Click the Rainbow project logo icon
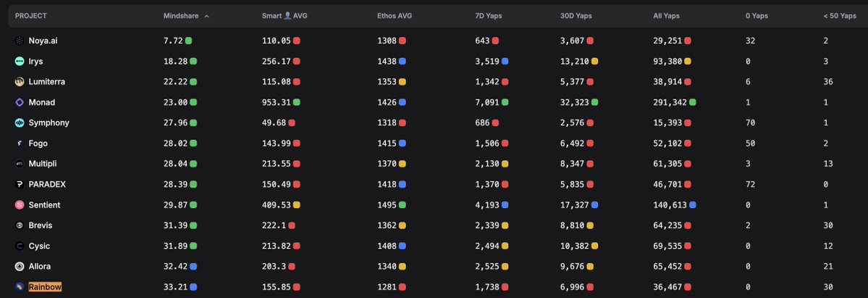 (20, 287)
